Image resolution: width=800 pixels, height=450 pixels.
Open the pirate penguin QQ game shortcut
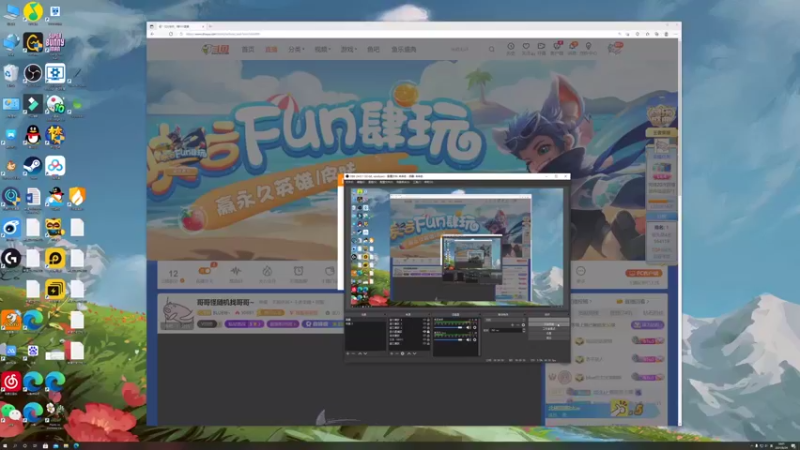55,196
